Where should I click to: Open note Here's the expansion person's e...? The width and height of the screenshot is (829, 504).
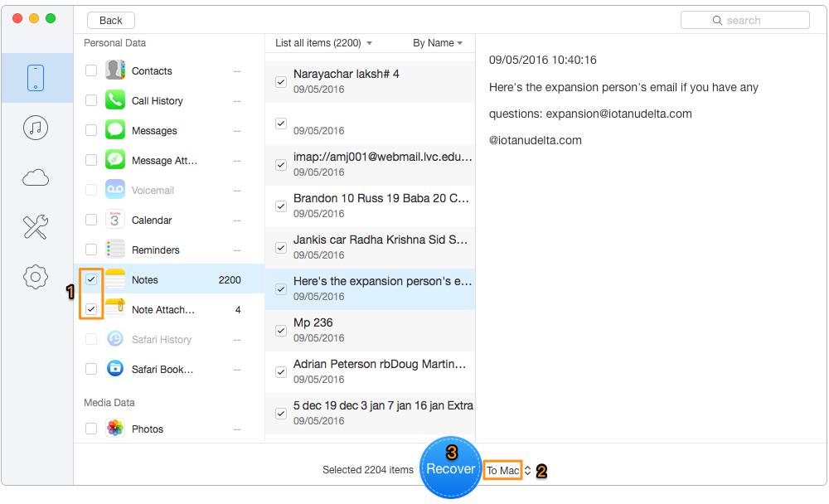(370, 288)
